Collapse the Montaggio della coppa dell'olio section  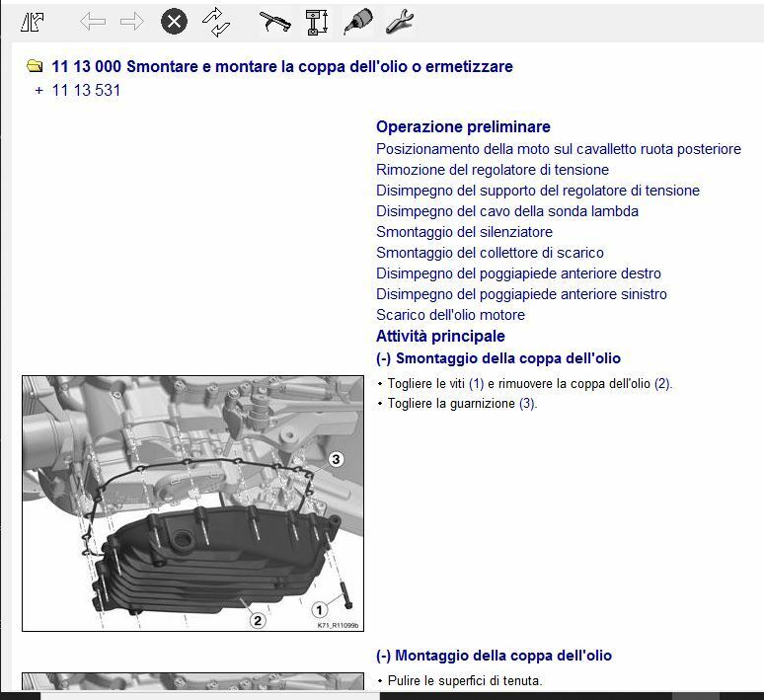[383, 656]
